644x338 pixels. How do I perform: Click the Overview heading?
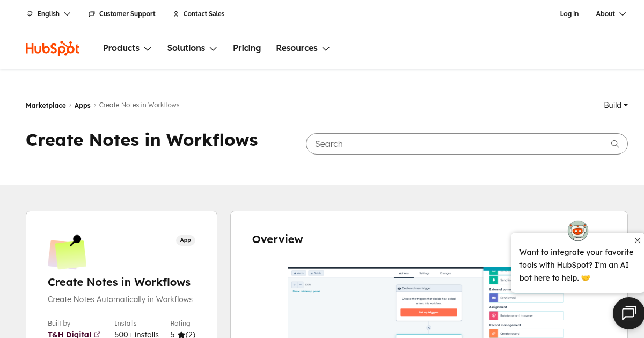click(277, 239)
